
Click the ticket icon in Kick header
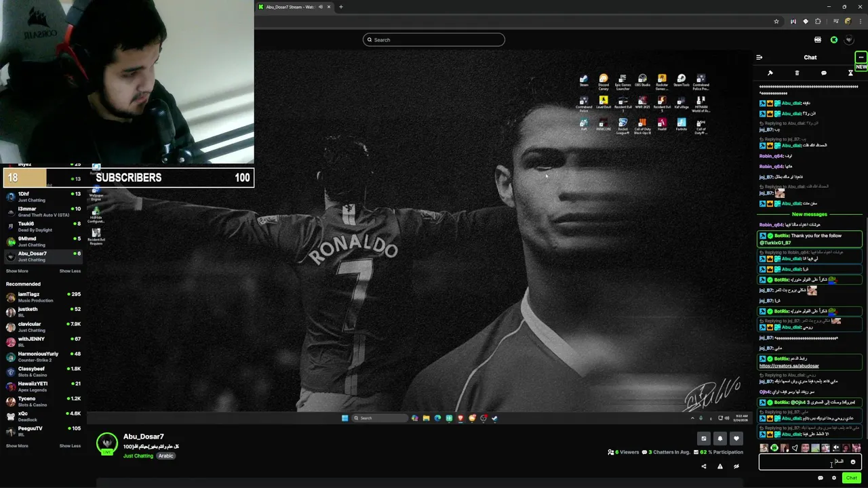tap(818, 40)
